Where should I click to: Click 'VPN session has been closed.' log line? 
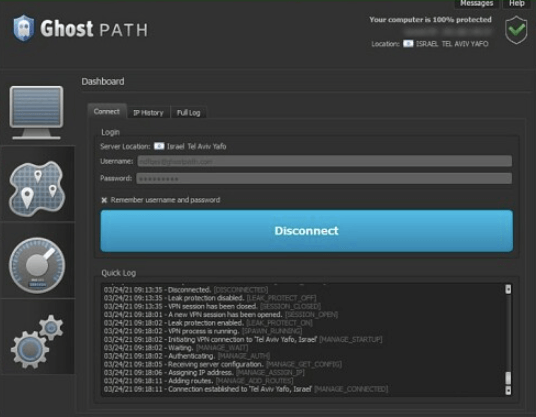[212, 306]
